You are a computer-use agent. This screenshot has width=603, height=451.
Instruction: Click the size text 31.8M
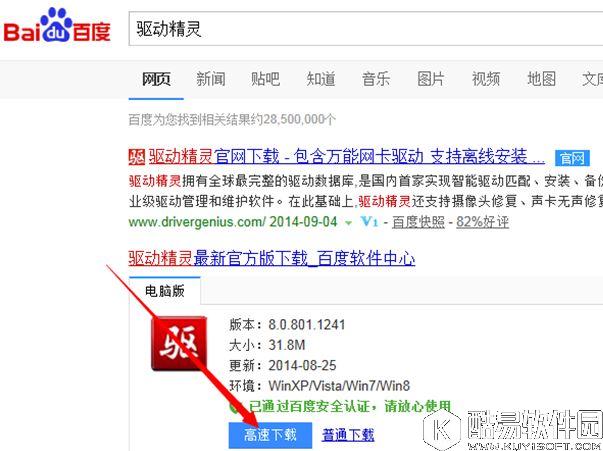(287, 345)
